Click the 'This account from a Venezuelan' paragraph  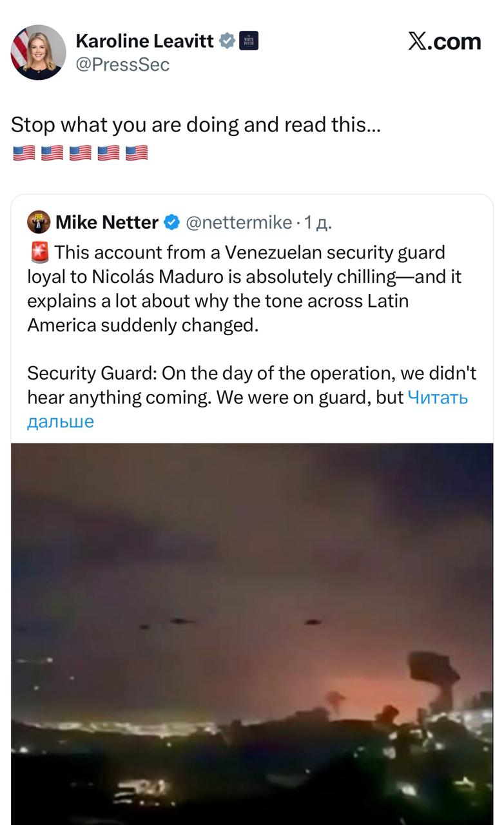point(244,289)
